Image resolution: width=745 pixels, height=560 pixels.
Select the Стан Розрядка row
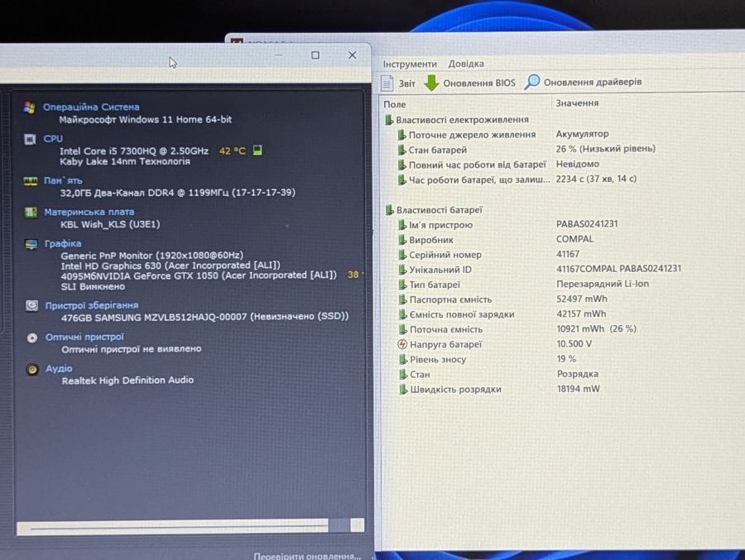(x=499, y=374)
